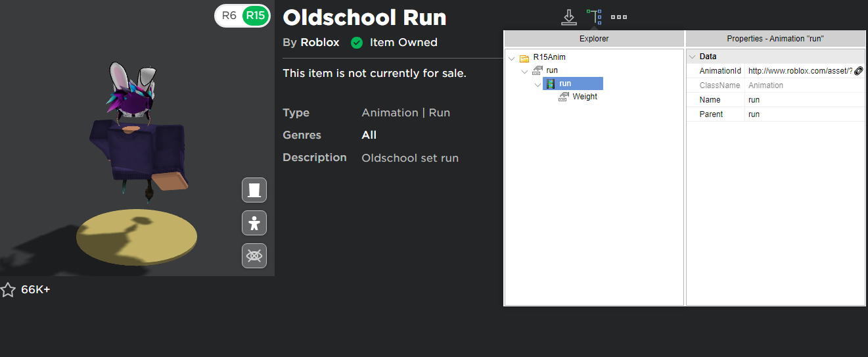Click the Name property label
868x357 pixels.
coord(710,100)
